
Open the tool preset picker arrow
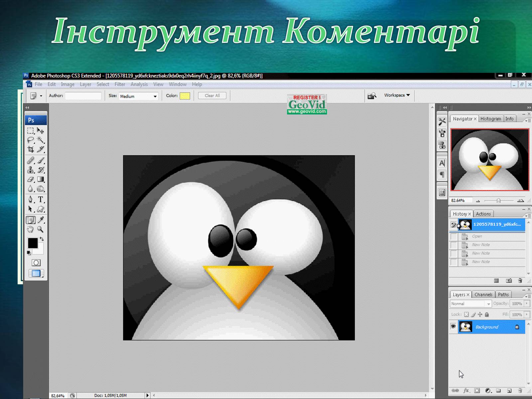coord(41,96)
